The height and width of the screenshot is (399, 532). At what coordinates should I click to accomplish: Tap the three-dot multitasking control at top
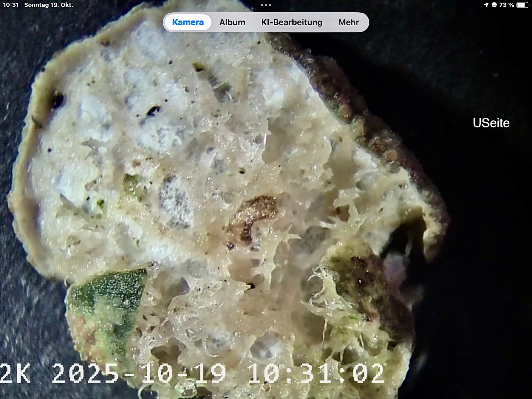[266, 5]
